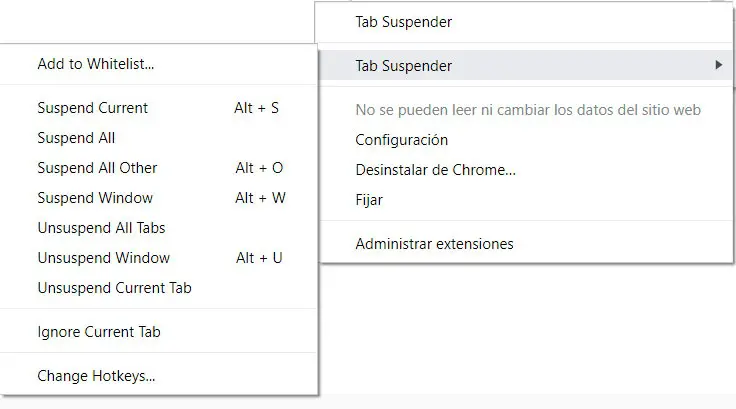Click the Alt + S shortcut label

coord(256,108)
